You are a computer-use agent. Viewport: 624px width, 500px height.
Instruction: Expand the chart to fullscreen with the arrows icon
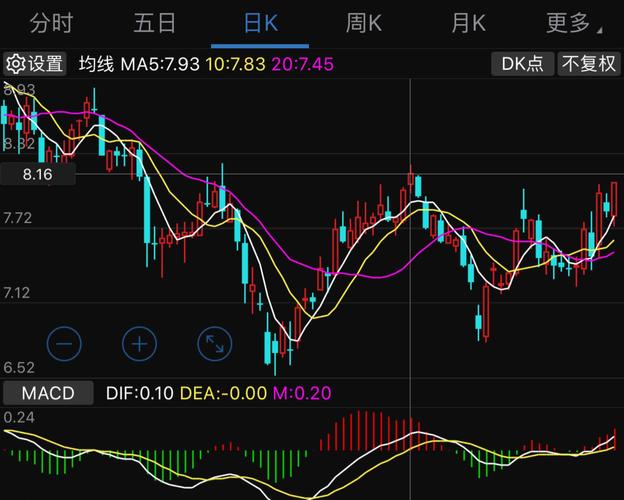click(214, 344)
